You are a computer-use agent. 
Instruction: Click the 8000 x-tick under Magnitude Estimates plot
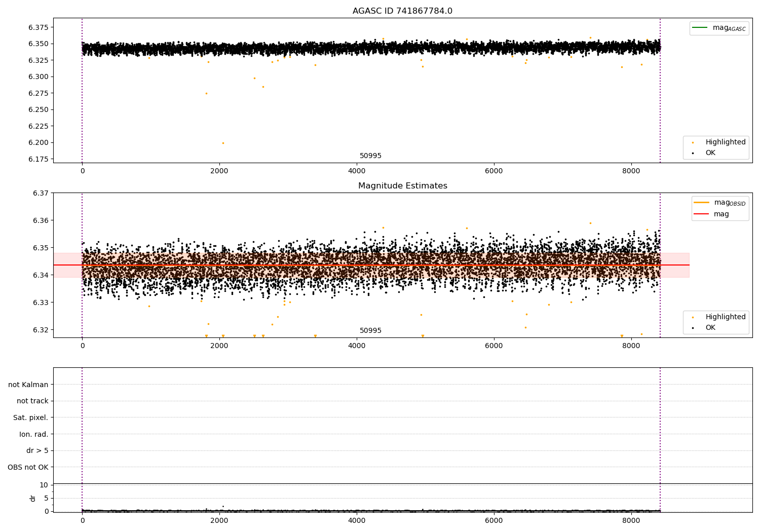631,346
